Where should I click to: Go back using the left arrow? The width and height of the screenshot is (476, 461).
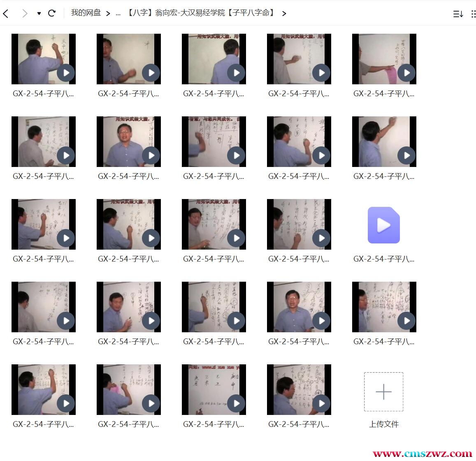[x=6, y=14]
